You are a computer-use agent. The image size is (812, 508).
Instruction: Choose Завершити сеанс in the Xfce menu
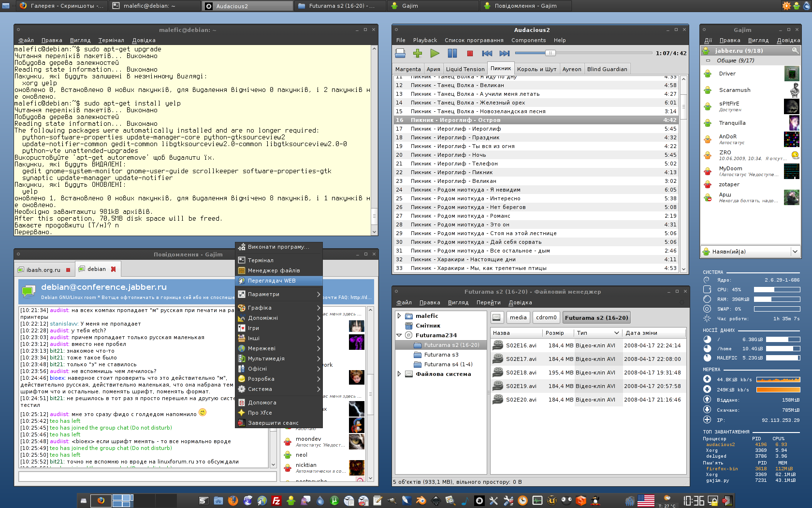(x=279, y=423)
